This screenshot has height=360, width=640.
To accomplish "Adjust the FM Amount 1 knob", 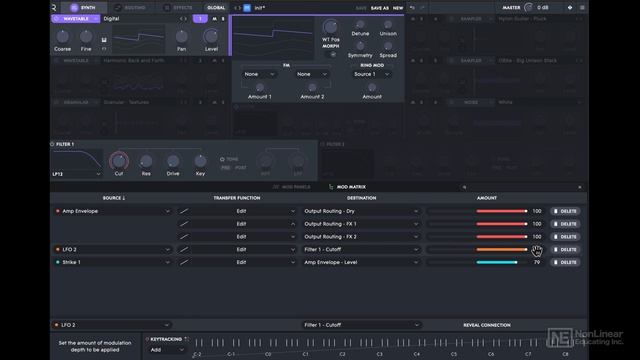I will (260, 87).
